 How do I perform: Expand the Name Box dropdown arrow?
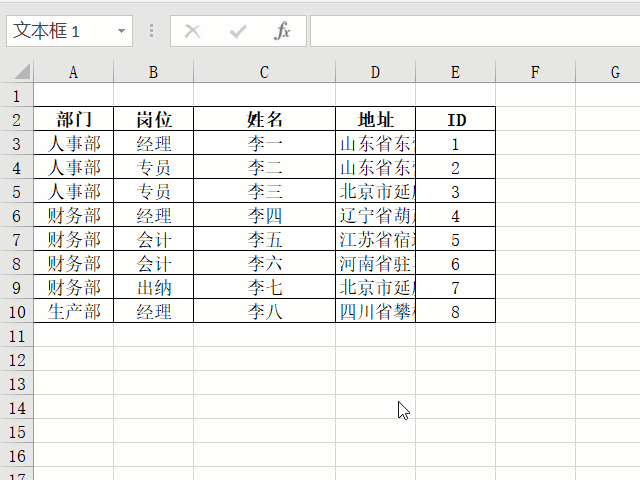[121, 31]
